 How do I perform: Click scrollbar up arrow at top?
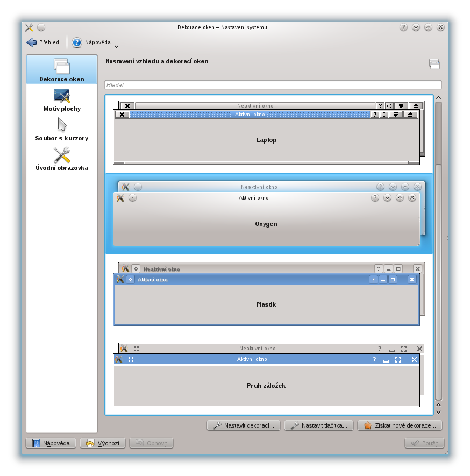pyautogui.click(x=438, y=98)
